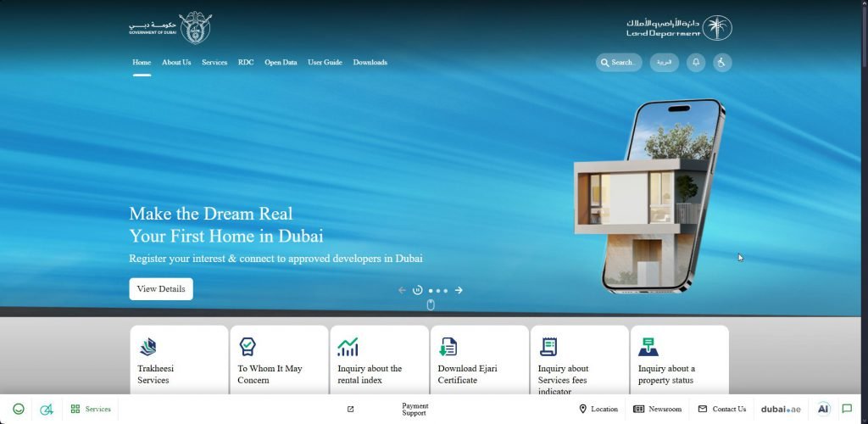Click the Ejari certificate download icon
Viewport: 868px width, 424px height.
click(x=448, y=347)
